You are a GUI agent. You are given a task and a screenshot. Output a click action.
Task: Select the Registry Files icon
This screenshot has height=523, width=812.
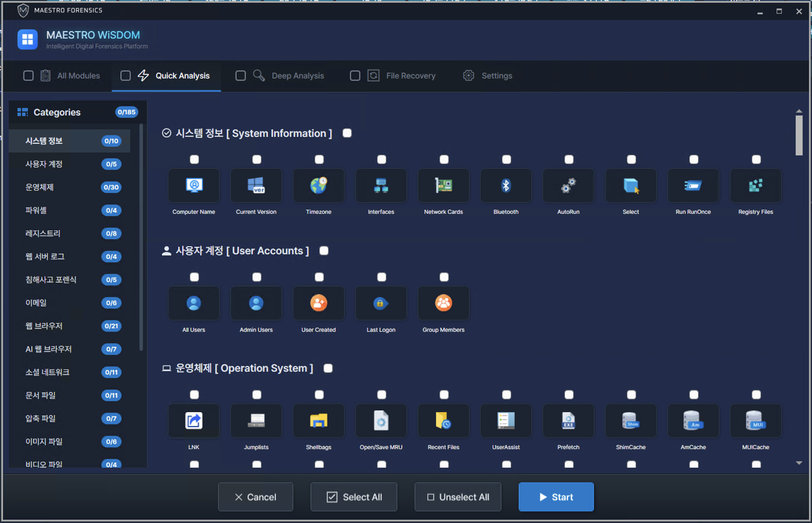pos(755,185)
